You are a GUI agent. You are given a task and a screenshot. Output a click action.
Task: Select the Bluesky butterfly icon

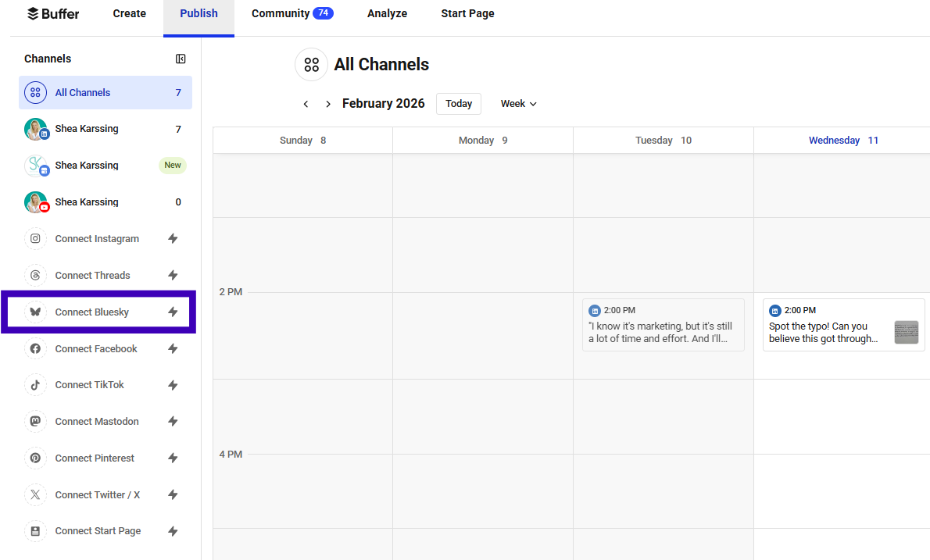[35, 312]
